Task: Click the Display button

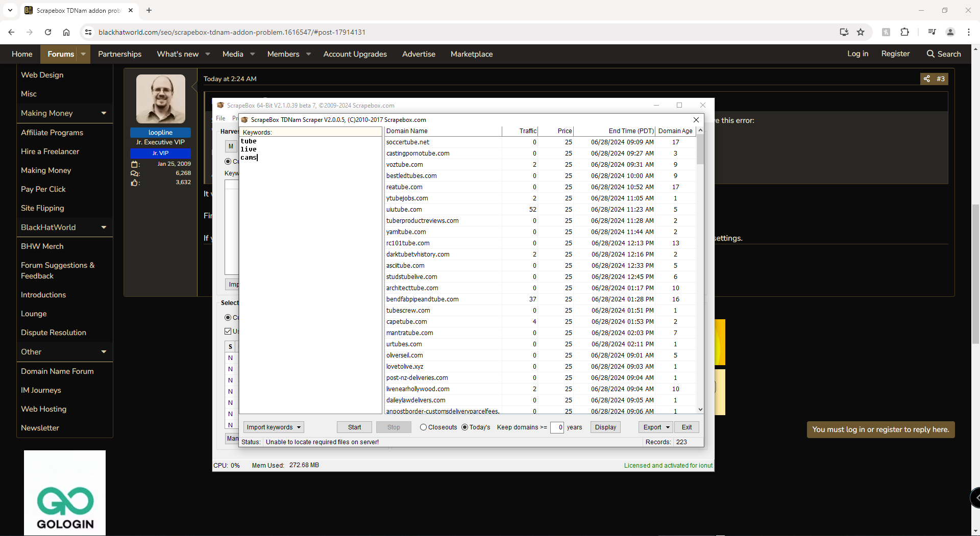Action: point(605,427)
